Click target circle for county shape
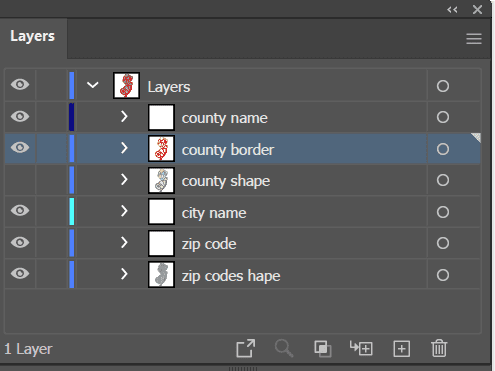This screenshot has height=371, width=495. tap(443, 180)
